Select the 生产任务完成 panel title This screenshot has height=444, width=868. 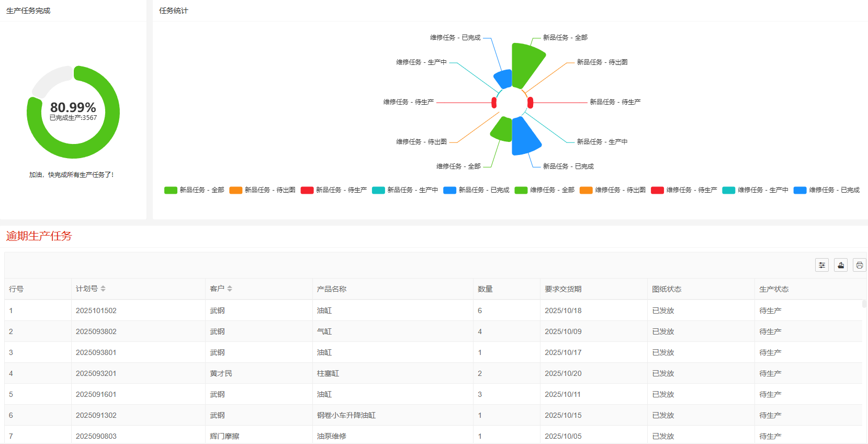tap(28, 10)
